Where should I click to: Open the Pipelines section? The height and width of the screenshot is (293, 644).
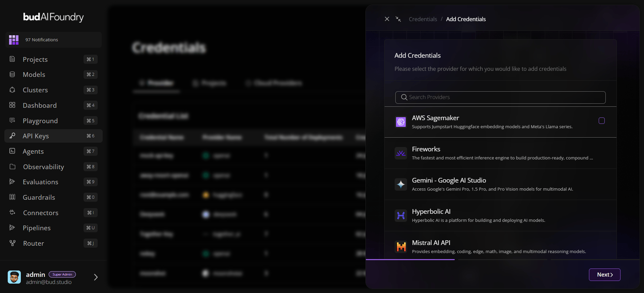[54, 228]
